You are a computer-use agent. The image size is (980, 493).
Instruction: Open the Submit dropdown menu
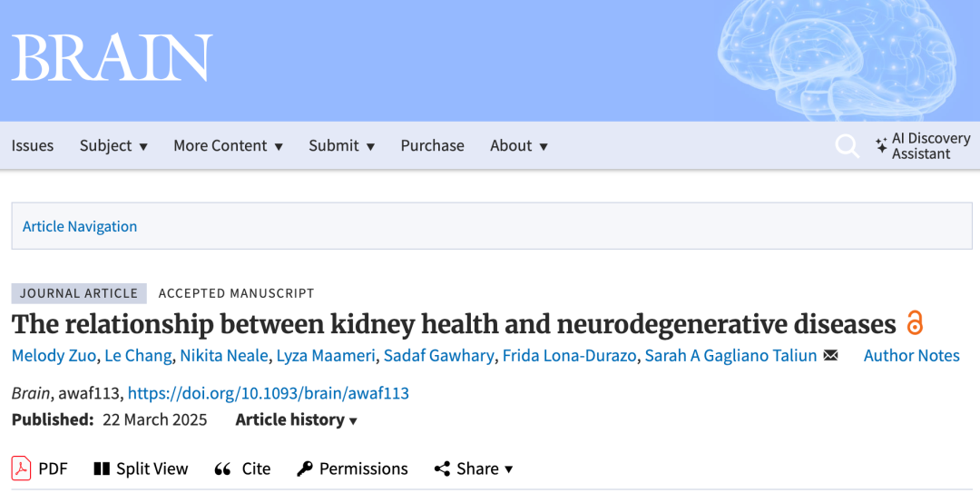coord(342,146)
